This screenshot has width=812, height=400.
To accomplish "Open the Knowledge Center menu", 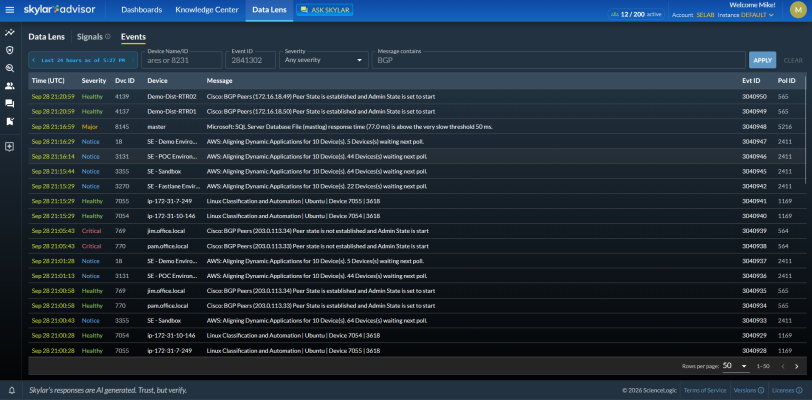I will coord(207,10).
